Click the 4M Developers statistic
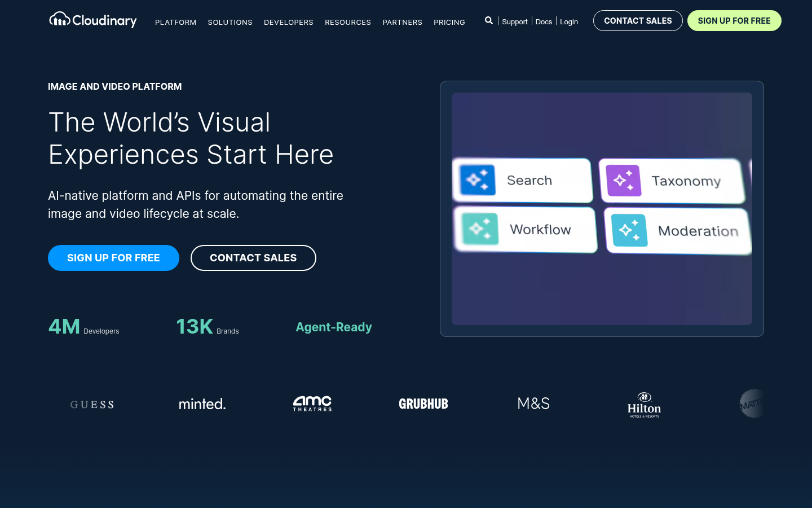812x508 pixels. pos(84,327)
